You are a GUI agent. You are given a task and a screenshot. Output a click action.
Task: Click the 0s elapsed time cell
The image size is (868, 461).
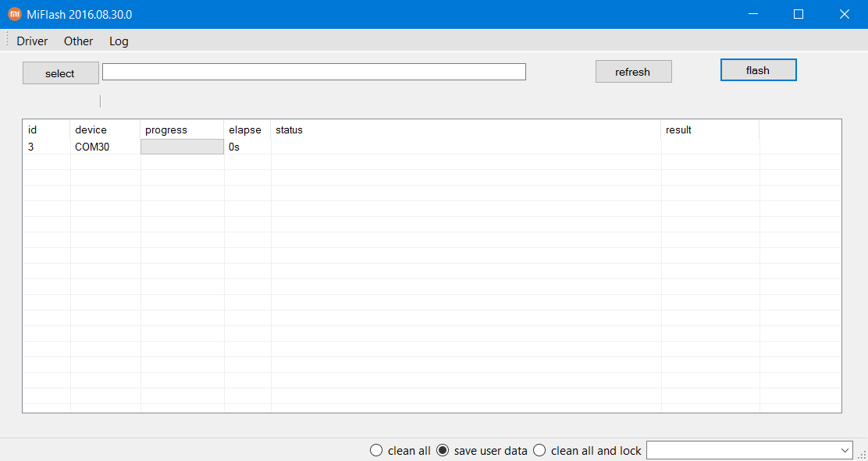(247, 147)
